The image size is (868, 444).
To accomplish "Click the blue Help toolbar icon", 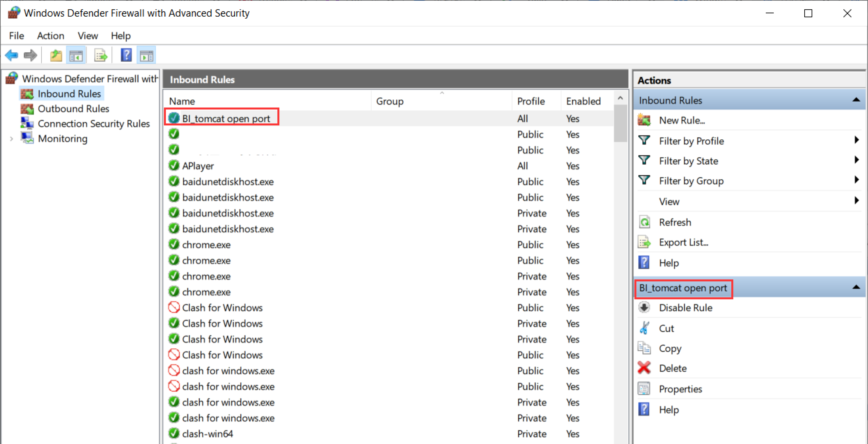I will click(x=126, y=55).
